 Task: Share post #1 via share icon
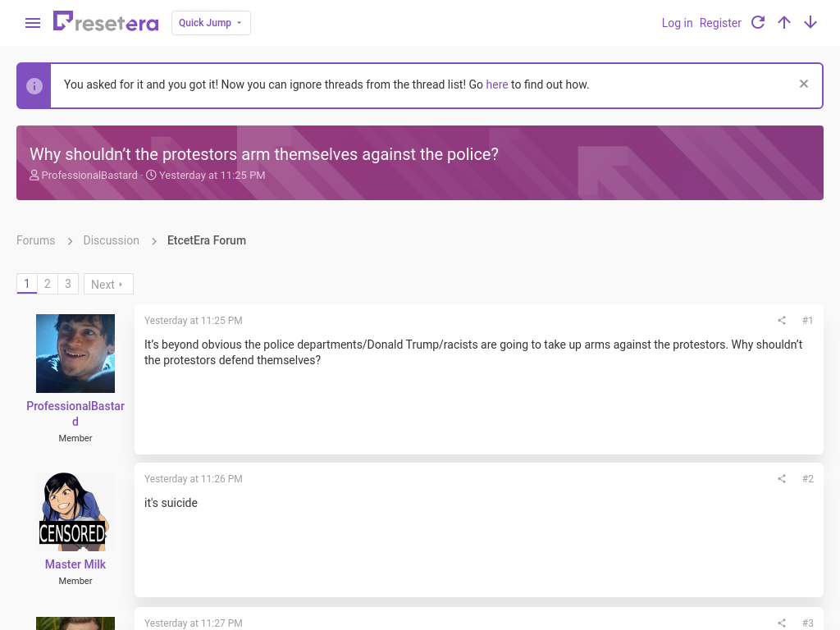click(x=782, y=321)
